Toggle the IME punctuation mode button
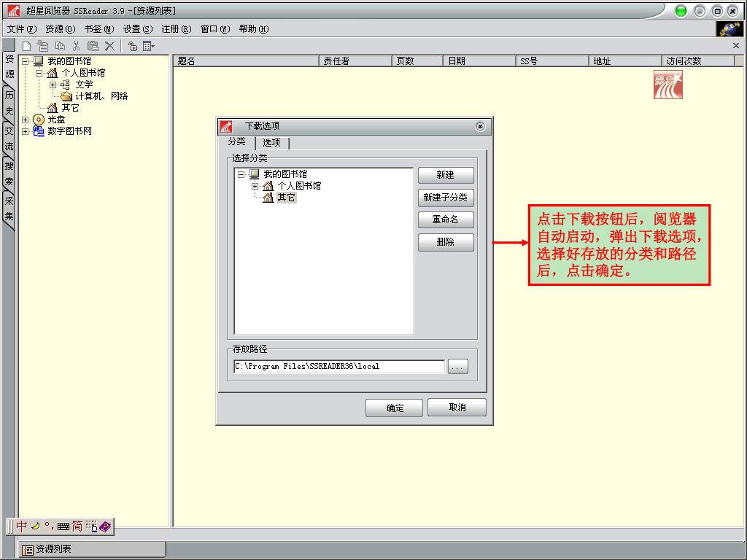 point(49,526)
